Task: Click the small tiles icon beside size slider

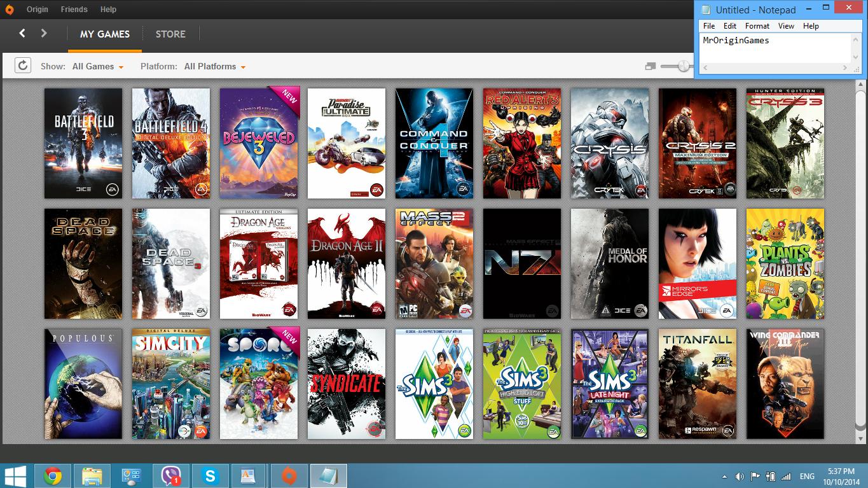Action: [650, 66]
